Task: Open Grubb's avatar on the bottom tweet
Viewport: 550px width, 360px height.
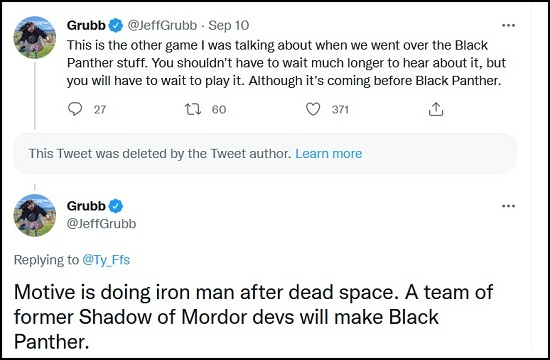Action: click(34, 215)
